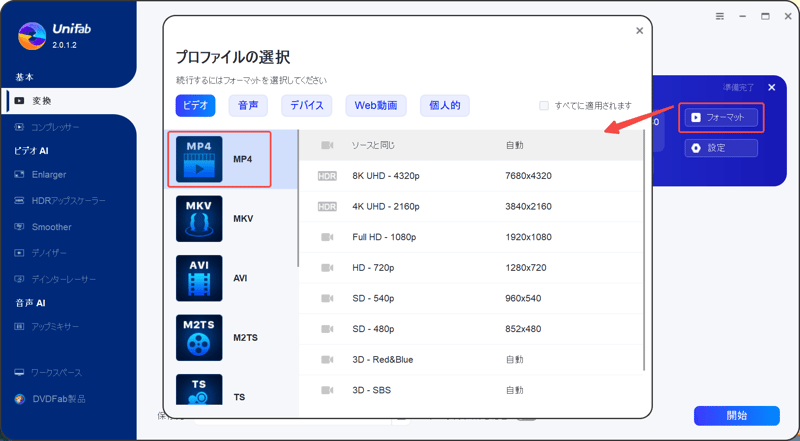Screen dimensions: 800x441
Task: Open the 設定 button
Action: [721, 148]
